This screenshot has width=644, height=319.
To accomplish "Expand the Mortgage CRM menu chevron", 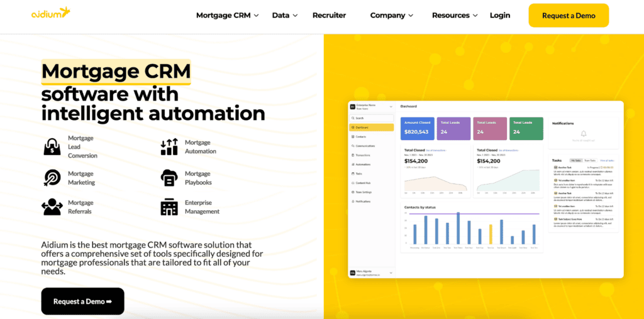I will pyautogui.click(x=257, y=16).
